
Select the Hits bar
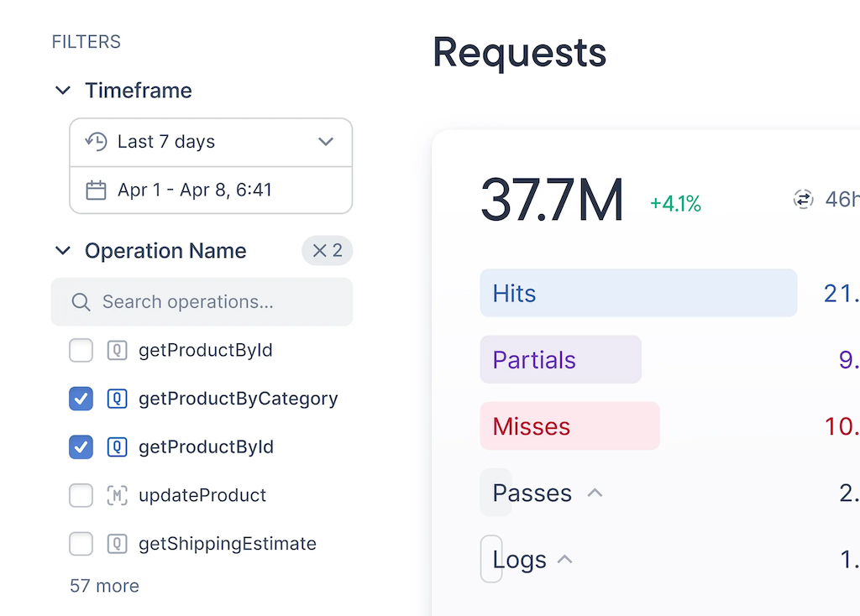tap(638, 293)
